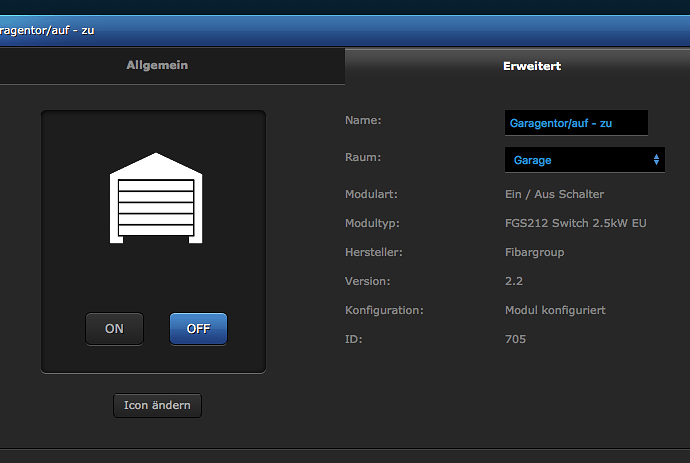
Task: Open the Raum dropdown showing Garage
Action: point(585,160)
